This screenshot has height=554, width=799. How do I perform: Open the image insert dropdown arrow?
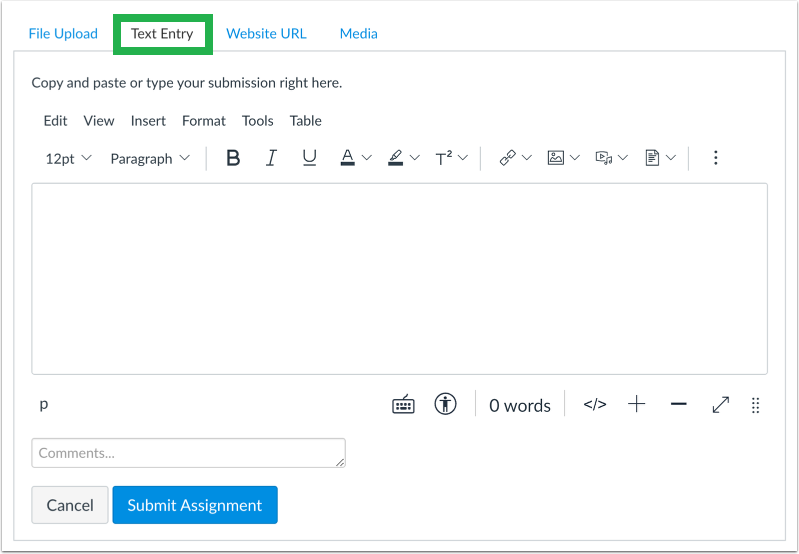coord(575,158)
